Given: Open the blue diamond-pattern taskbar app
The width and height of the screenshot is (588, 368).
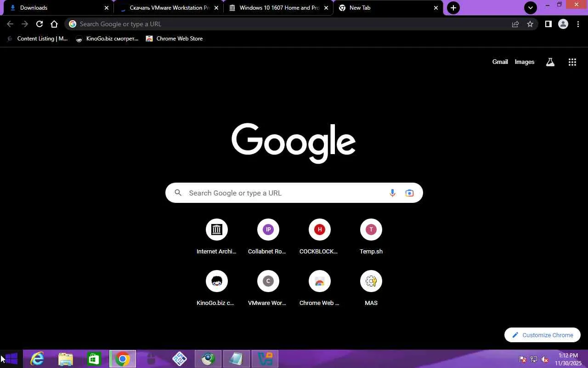Looking at the screenshot, I should click(x=180, y=359).
